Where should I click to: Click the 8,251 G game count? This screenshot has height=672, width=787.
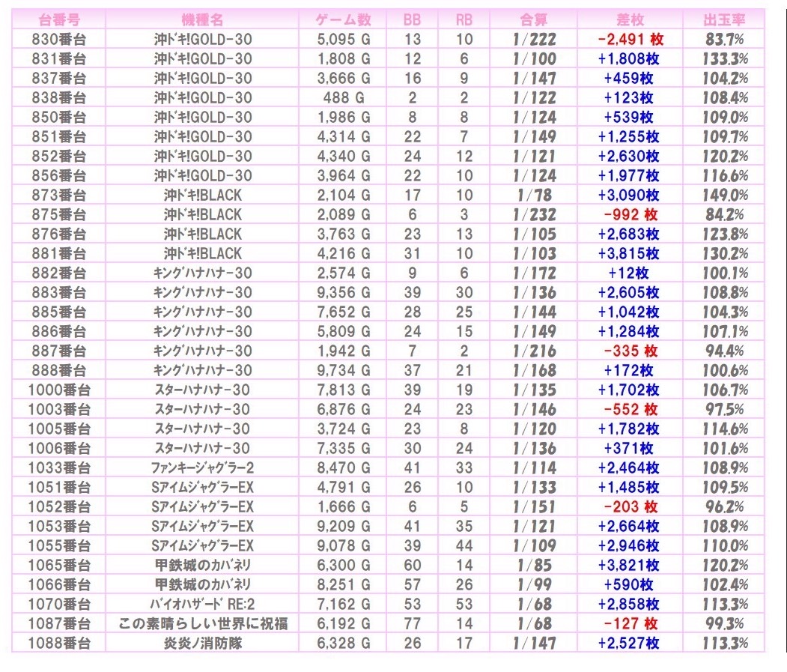coord(343,584)
